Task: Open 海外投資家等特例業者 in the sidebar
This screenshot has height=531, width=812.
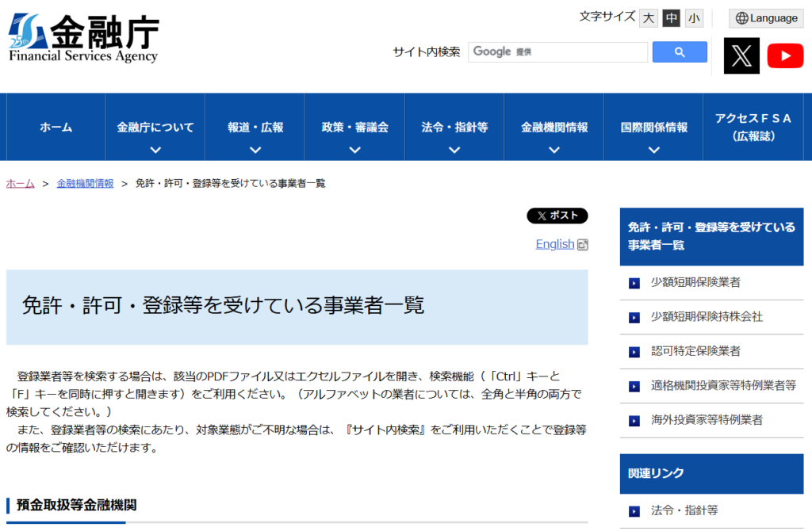Action: pos(707,420)
